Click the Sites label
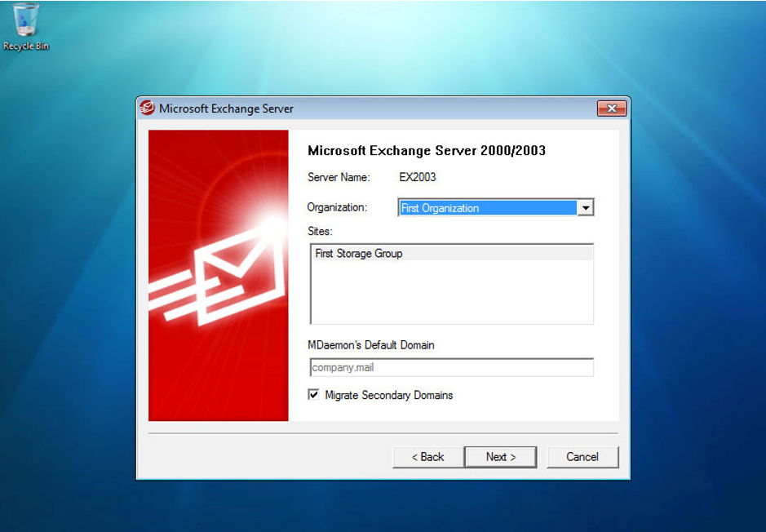The width and height of the screenshot is (766, 532). [x=320, y=231]
